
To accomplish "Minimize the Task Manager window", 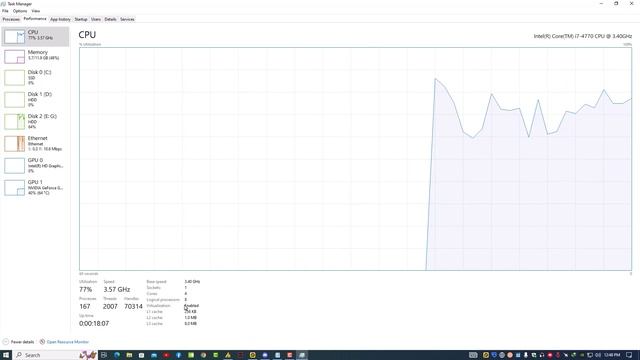I will [x=601, y=3].
